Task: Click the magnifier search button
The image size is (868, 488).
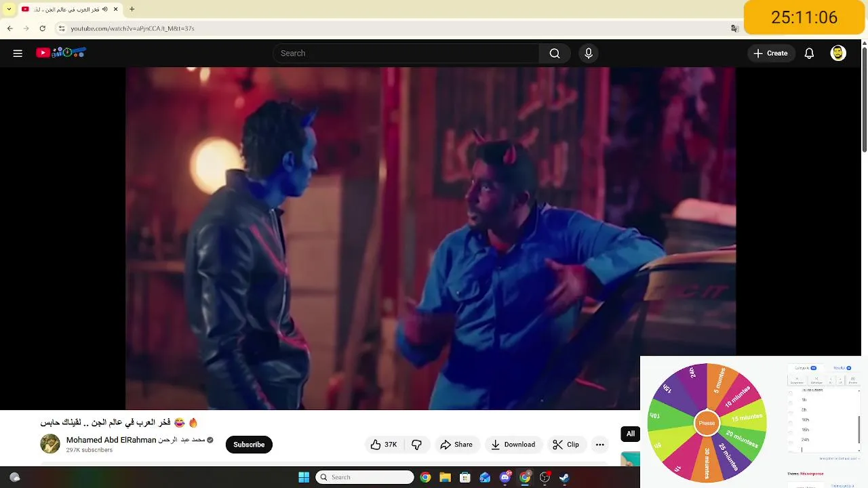Action: pos(555,54)
